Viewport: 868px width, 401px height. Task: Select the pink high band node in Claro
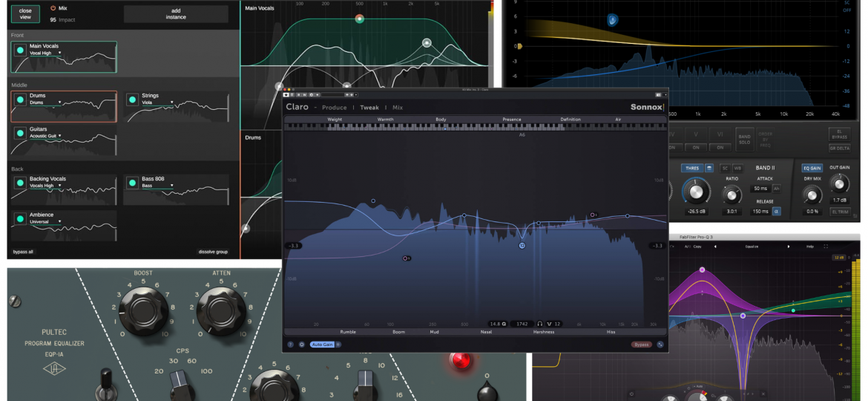pos(593,215)
